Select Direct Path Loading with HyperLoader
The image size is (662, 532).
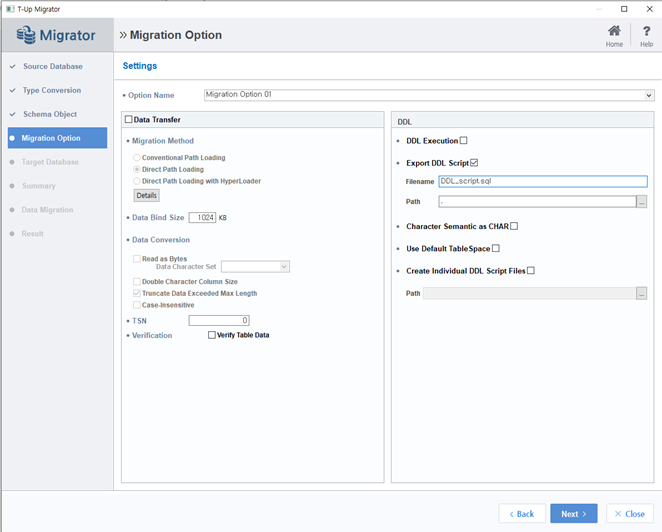click(x=137, y=181)
